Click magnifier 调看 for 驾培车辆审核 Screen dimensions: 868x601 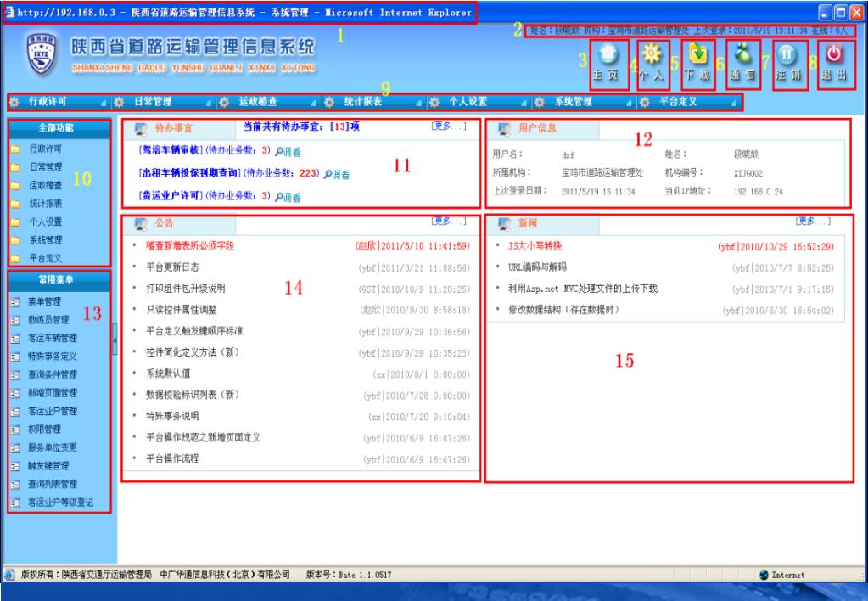pos(288,152)
